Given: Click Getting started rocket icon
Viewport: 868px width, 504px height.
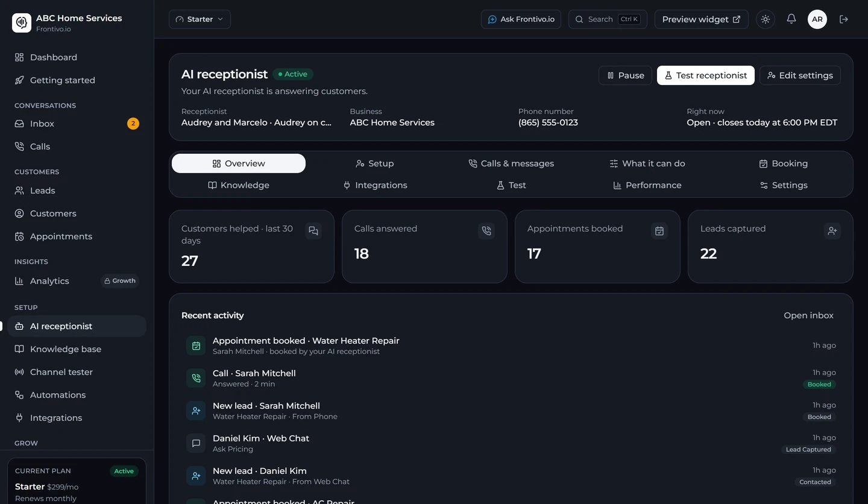Looking at the screenshot, I should tap(19, 80).
